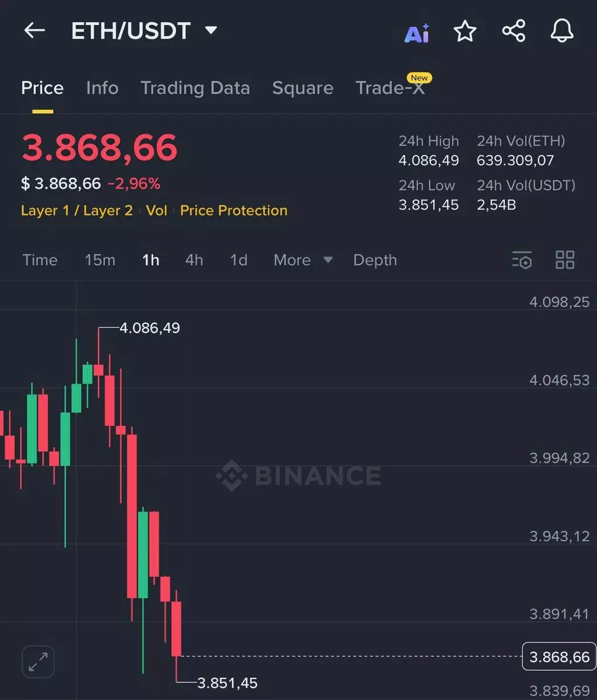This screenshot has height=700, width=597.
Task: Select the 4h chart interval
Action: [x=194, y=260]
